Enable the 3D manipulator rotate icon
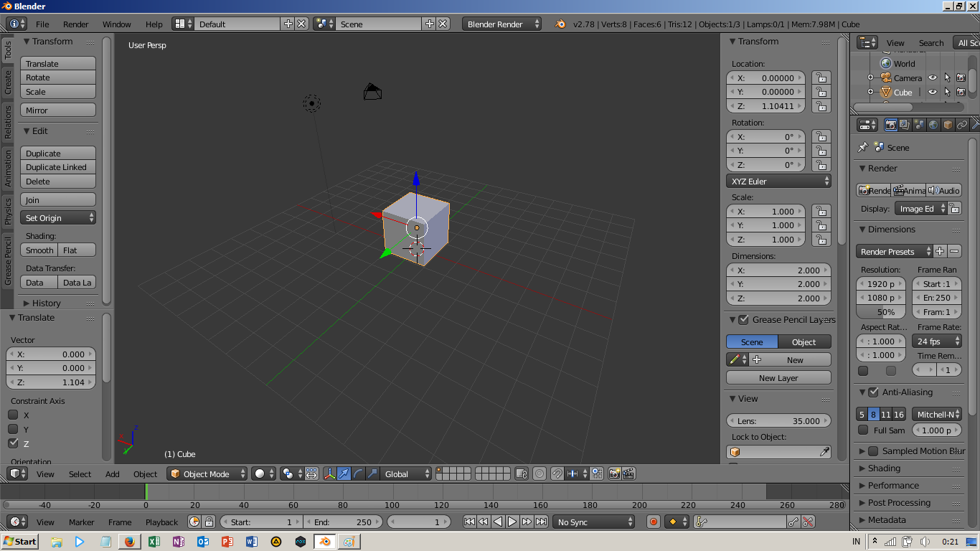This screenshot has height=551, width=980. pyautogui.click(x=359, y=474)
